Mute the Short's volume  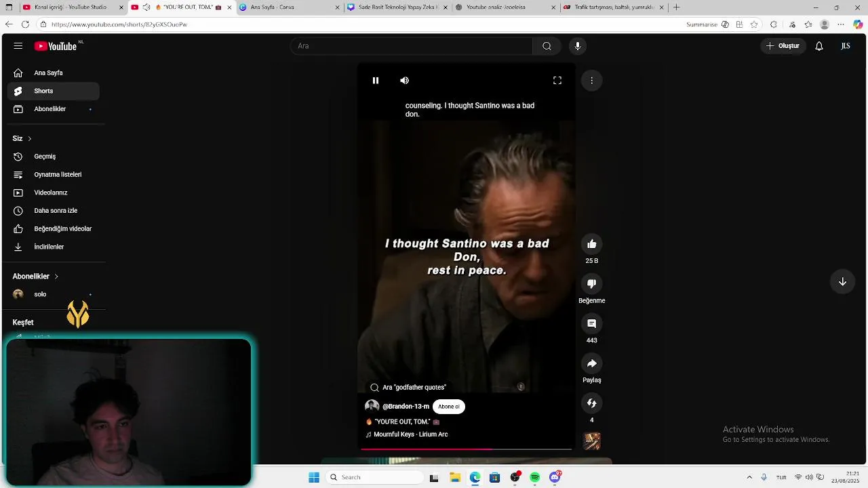click(x=404, y=81)
